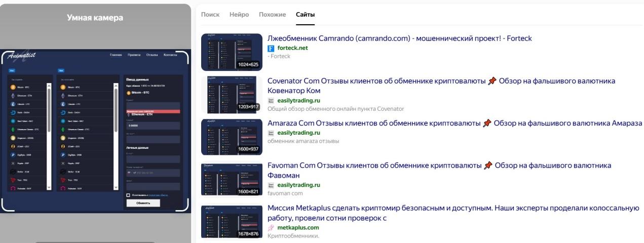The height and width of the screenshot is (243, 644).
Task: Select Dash - DASH icon in the receive list
Action: [x=63, y=112]
